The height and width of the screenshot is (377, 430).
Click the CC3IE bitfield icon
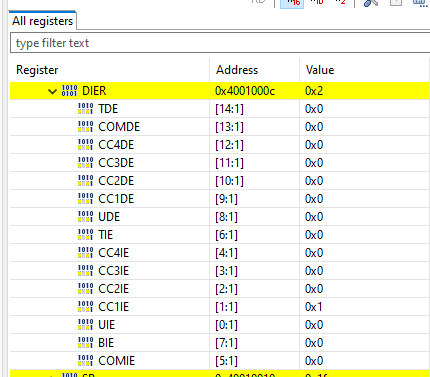pos(85,271)
